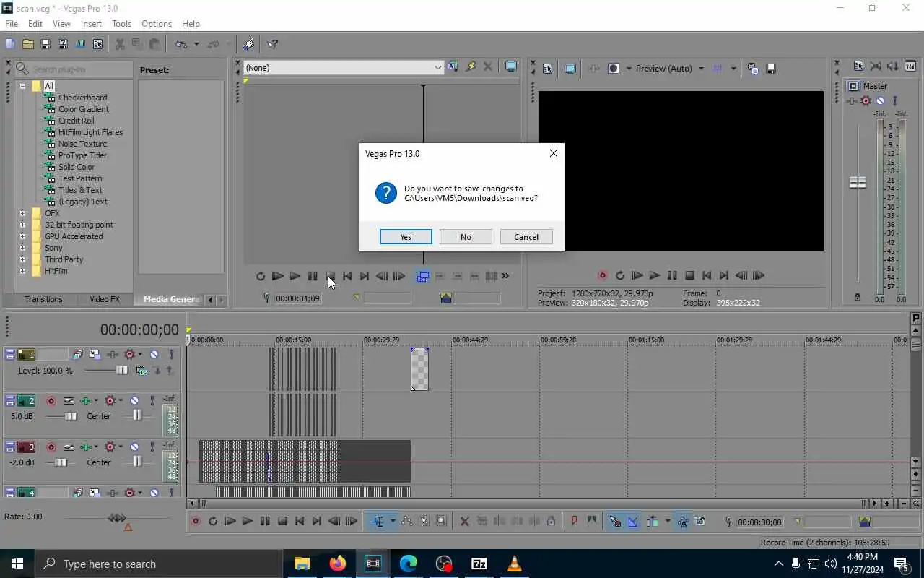924x578 pixels.
Task: Click the Zoom Edit tool magnifier icon
Action: (442, 521)
